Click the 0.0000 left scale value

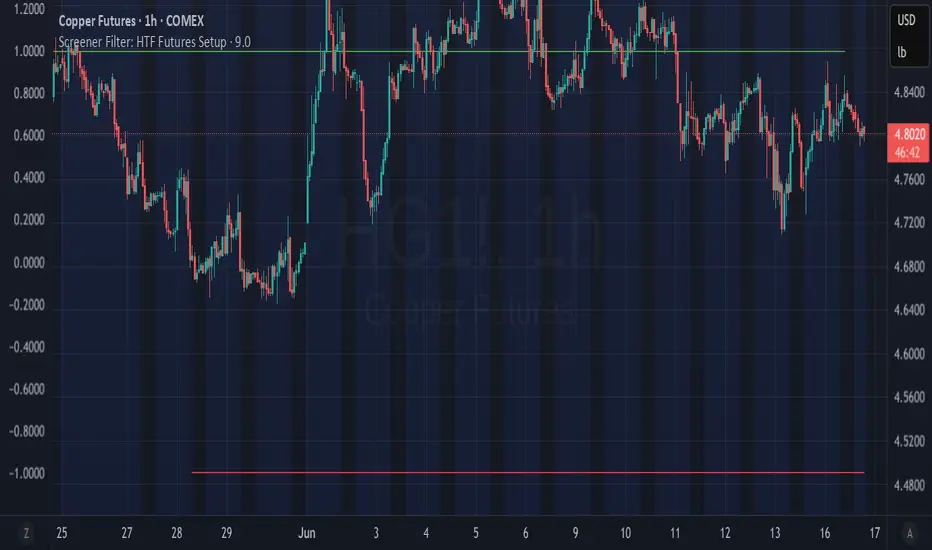pos(29,263)
